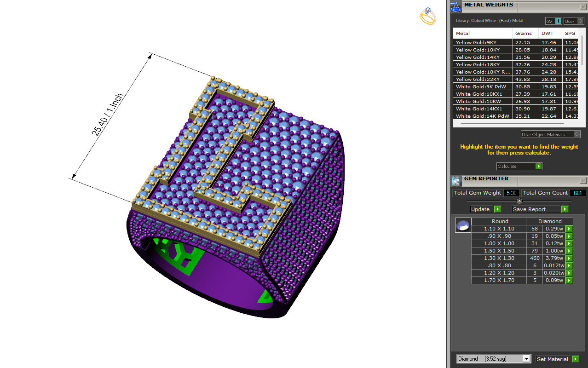
Task: Click green arrow for 1.20 X 1.20 row
Action: tap(569, 273)
